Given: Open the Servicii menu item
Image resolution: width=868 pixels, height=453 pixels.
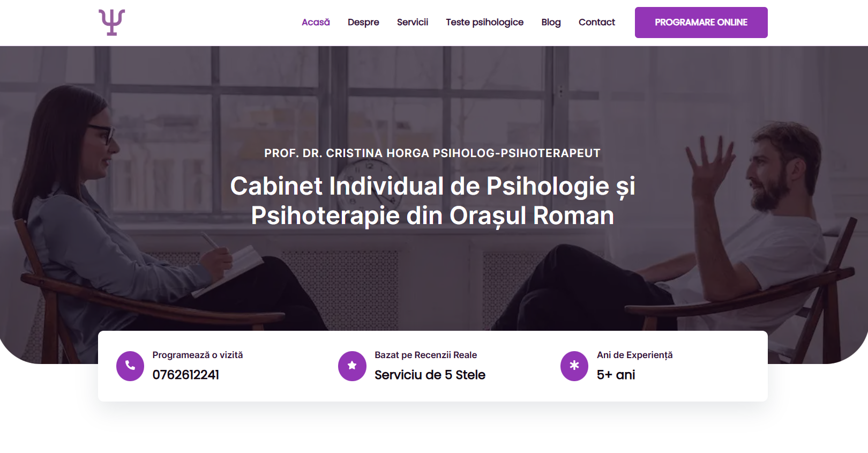Looking at the screenshot, I should click(x=412, y=23).
